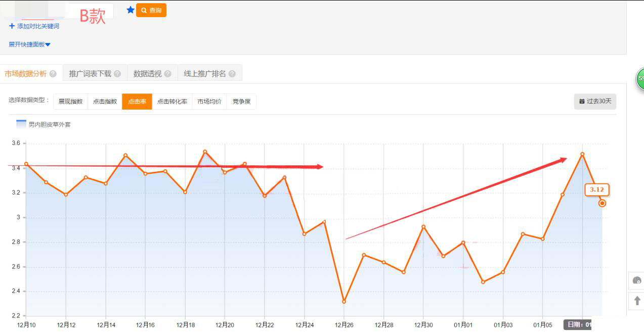644x334 pixels.
Task: Click the 3.12 highlighted data point
Action: (x=602, y=203)
